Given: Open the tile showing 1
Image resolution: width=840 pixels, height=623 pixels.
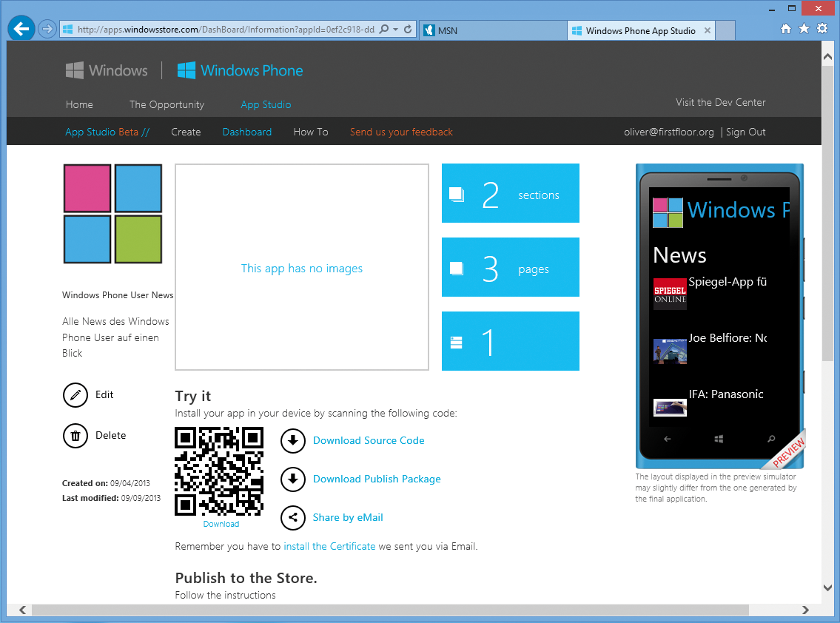Looking at the screenshot, I should click(x=511, y=341).
